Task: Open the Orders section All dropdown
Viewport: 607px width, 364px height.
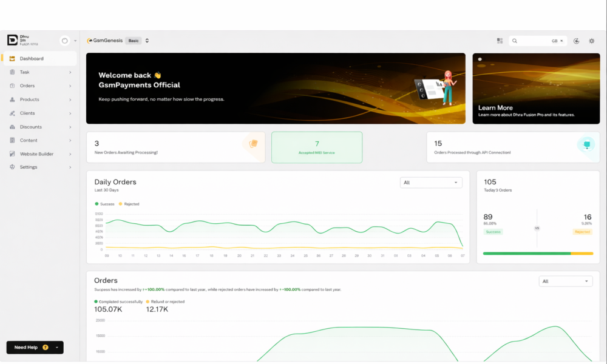Action: click(565, 281)
